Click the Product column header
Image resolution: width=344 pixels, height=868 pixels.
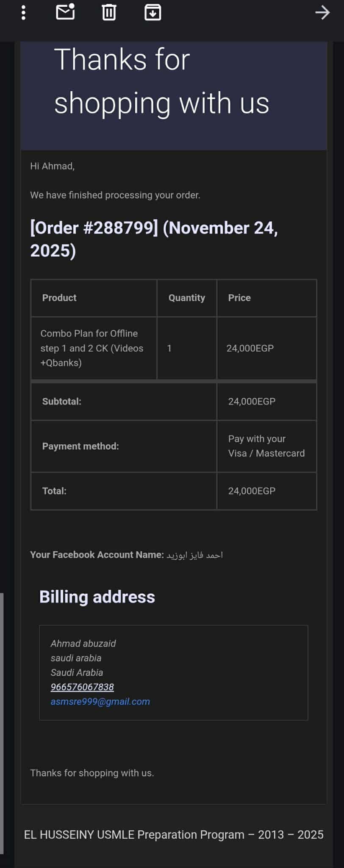(59, 298)
